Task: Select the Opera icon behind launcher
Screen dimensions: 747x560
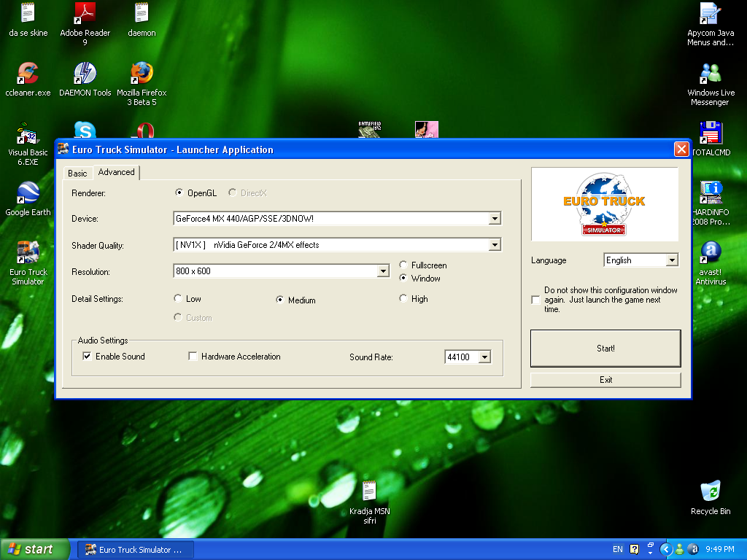Action: 145,131
